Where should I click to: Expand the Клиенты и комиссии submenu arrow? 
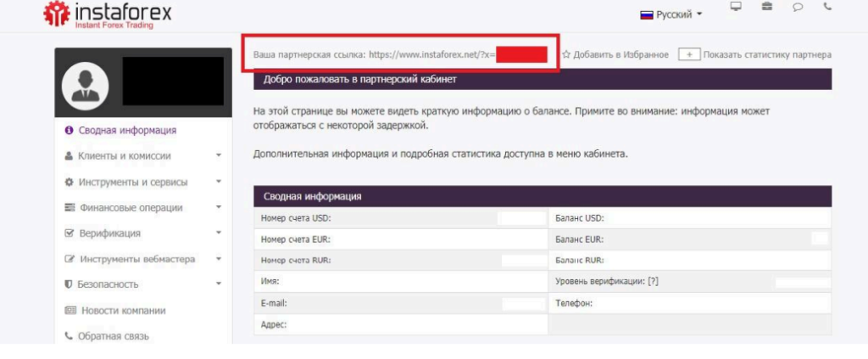point(219,156)
